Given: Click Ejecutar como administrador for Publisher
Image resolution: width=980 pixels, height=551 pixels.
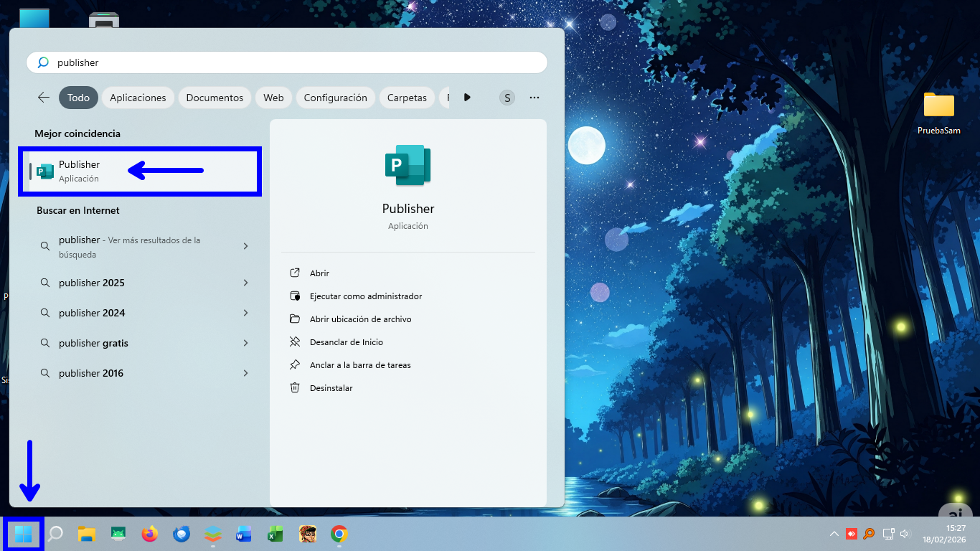Looking at the screenshot, I should pyautogui.click(x=364, y=296).
